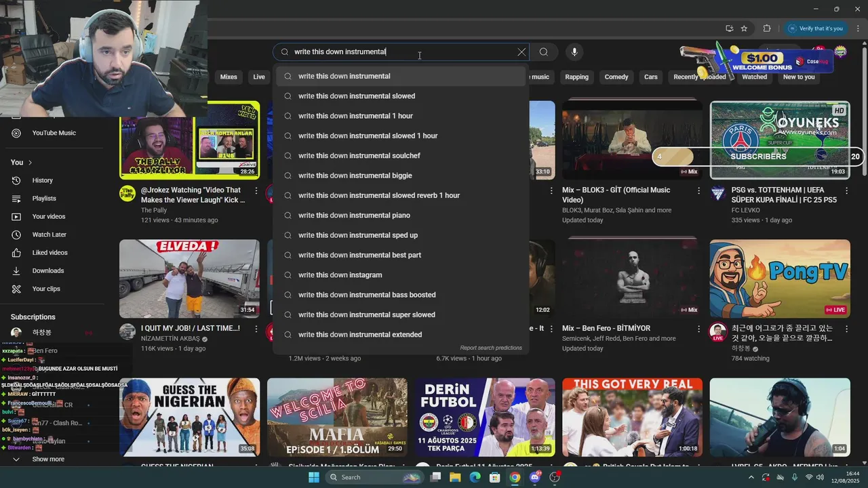Image resolution: width=868 pixels, height=488 pixels.
Task: Select the Cars filter chip
Action: pyautogui.click(x=651, y=77)
